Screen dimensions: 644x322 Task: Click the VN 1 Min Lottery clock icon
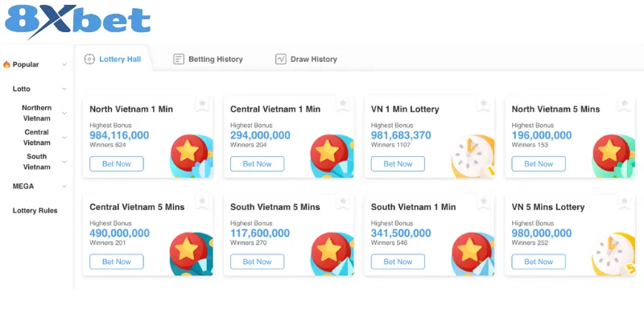coord(471,155)
